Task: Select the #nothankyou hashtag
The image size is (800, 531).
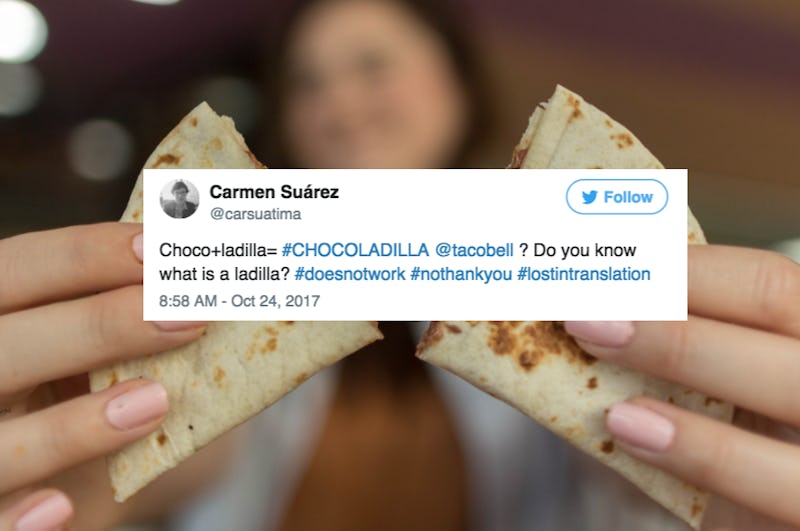Action: [x=461, y=274]
